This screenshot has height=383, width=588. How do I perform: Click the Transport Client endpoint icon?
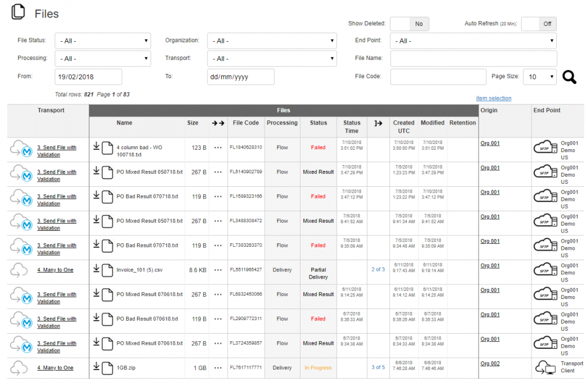coord(545,368)
